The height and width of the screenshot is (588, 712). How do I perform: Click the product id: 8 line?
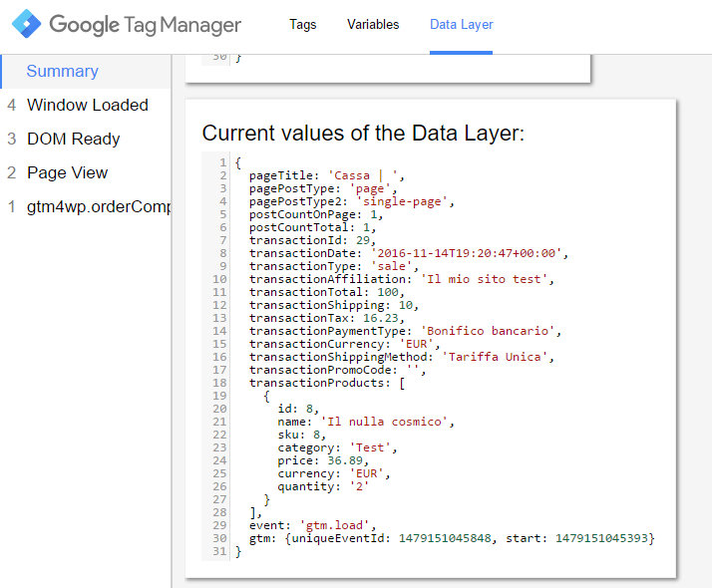tap(298, 409)
